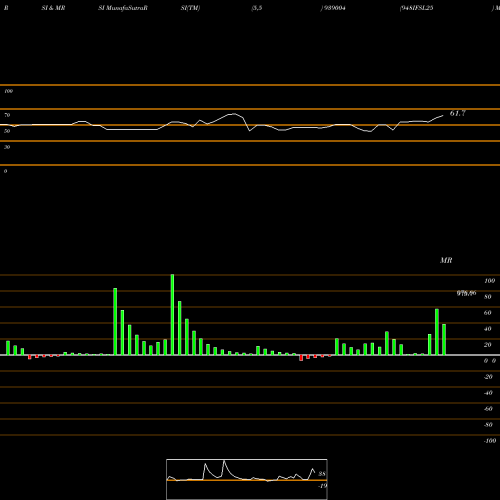Viewport: 500px width, 500px height.
Task: Click the last green bar on the right
Action: (x=444, y=339)
